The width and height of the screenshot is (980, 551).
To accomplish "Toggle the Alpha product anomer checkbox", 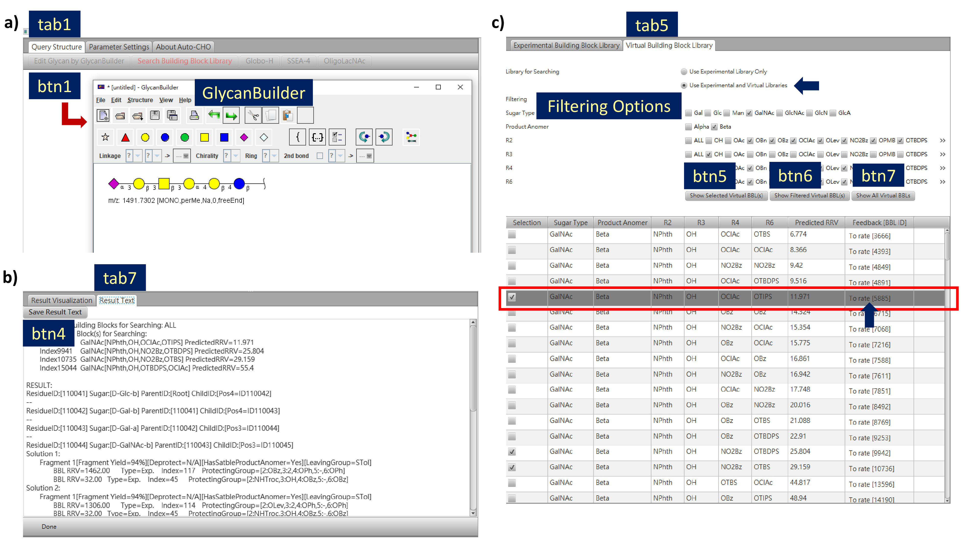I will tap(688, 127).
